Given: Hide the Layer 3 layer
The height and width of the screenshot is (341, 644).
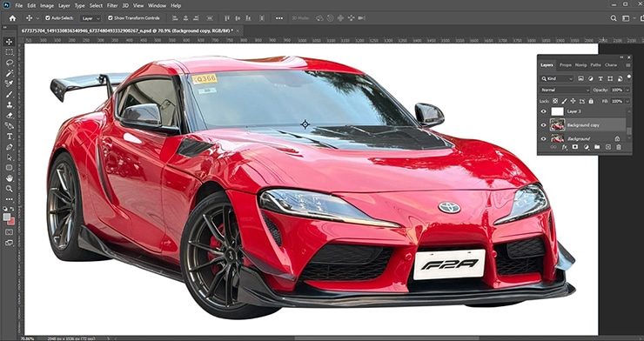Looking at the screenshot, I should pos(544,111).
